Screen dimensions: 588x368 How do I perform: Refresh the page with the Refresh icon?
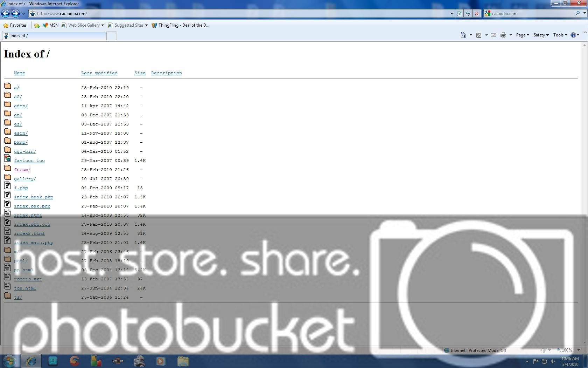[x=468, y=14]
